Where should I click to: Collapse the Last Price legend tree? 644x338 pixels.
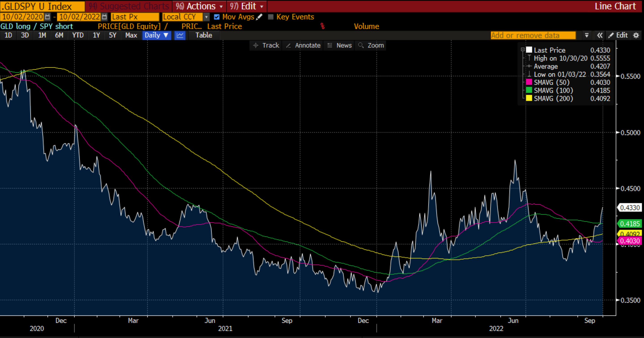522,50
